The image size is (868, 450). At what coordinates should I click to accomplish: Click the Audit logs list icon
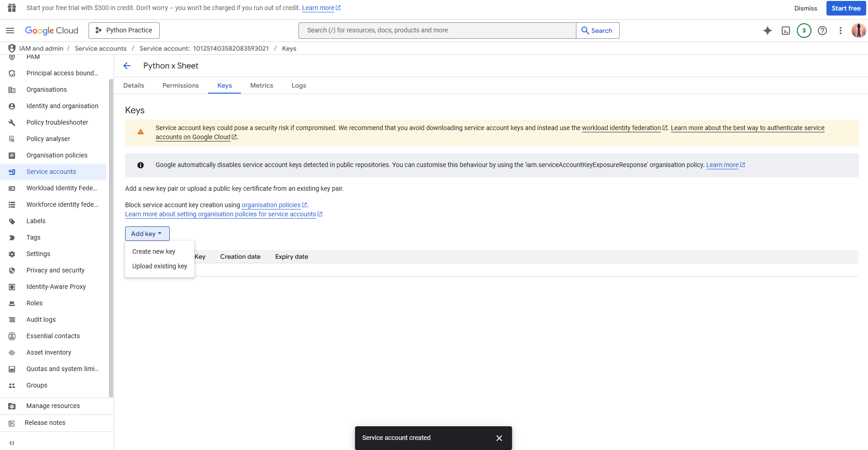point(12,320)
